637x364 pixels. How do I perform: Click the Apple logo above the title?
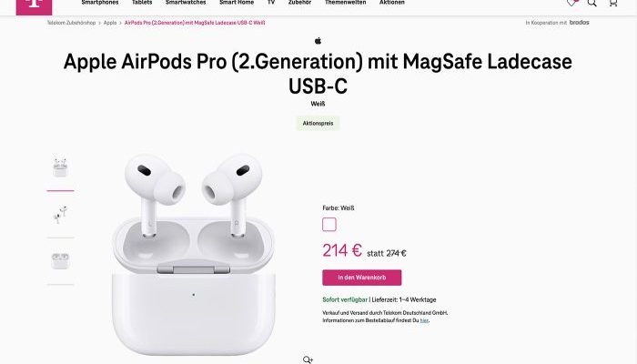[x=318, y=41]
